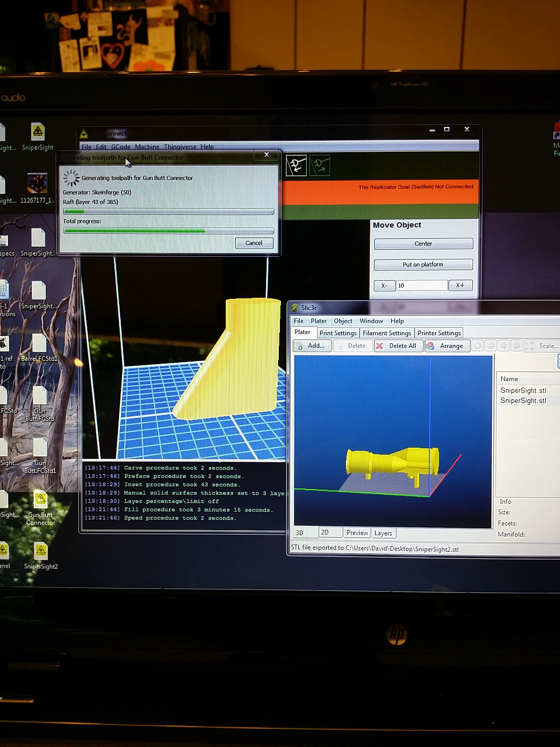Click the highlighted connect plug icon in ReplicatorG
560x747 pixels.
(296, 165)
